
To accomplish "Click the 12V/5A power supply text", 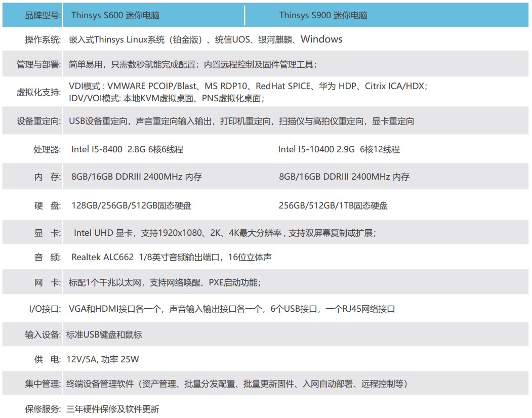I will pyautogui.click(x=102, y=360).
